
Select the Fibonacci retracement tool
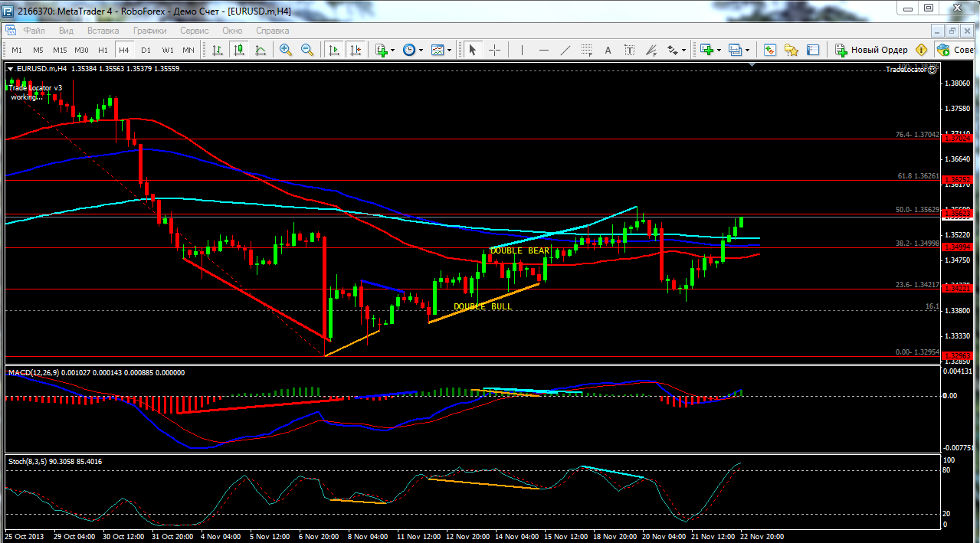587,50
